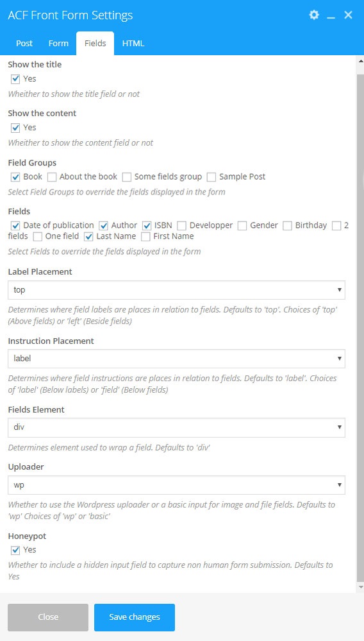Screen dimensions: 364x641
Task: Close the panel with the X icon
Action: tap(348, 15)
